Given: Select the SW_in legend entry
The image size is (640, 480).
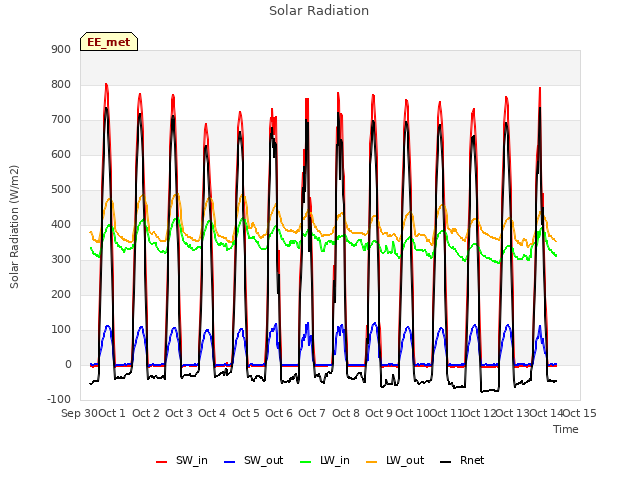Looking at the screenshot, I should (x=182, y=460).
